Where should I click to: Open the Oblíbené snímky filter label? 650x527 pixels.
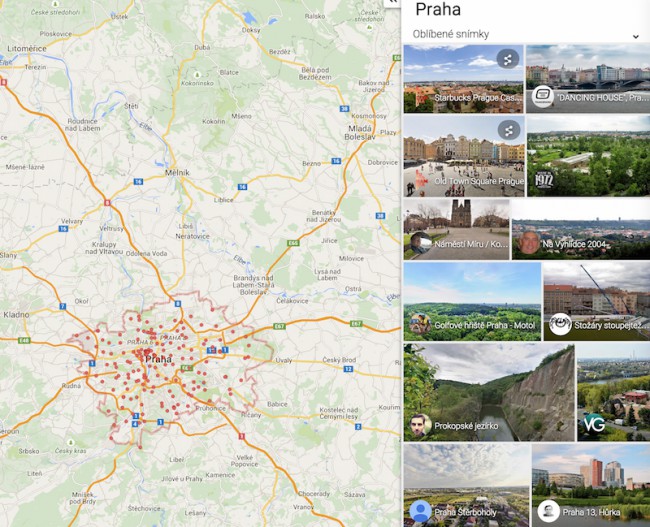[451, 34]
